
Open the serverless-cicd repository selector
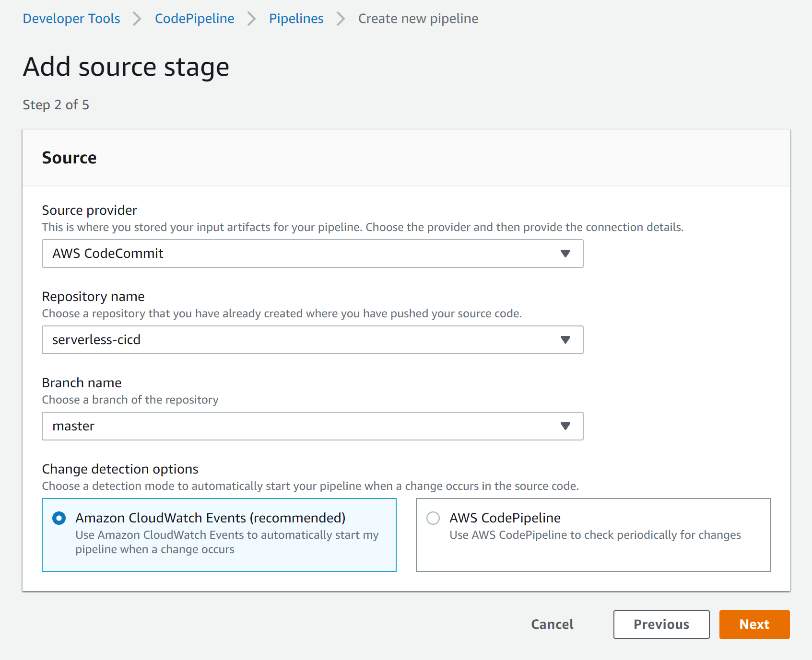click(x=312, y=340)
